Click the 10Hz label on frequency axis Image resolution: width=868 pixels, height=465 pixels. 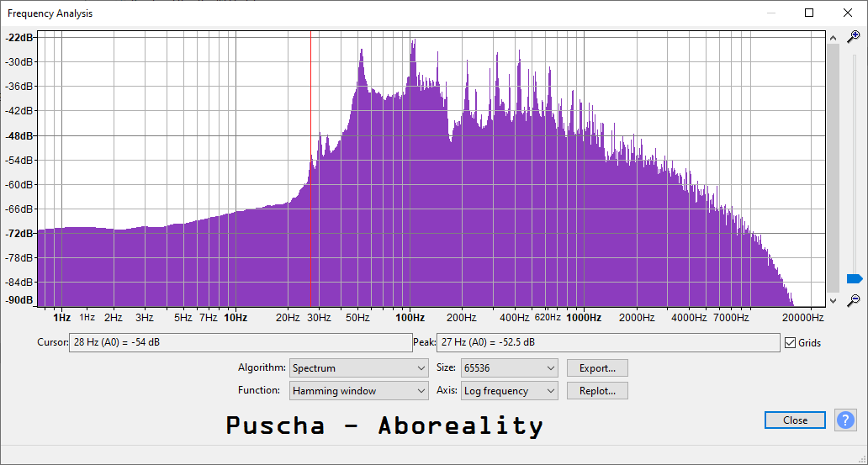pyautogui.click(x=236, y=318)
